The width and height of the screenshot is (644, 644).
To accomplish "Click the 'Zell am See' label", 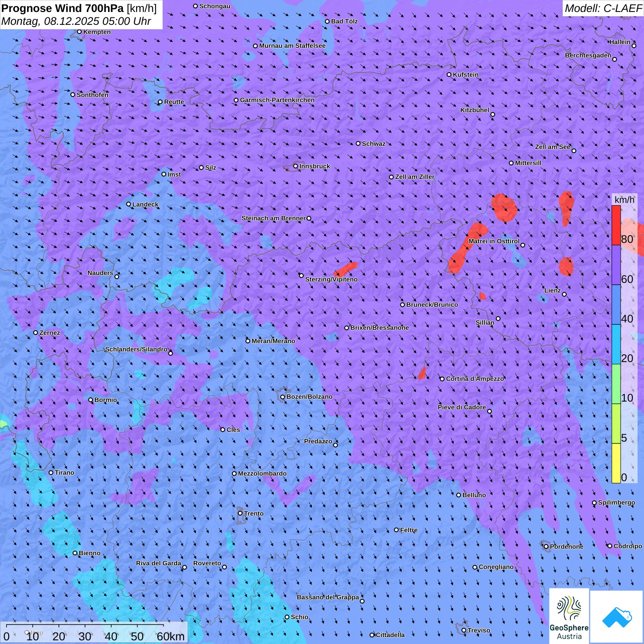I will pyautogui.click(x=552, y=147).
